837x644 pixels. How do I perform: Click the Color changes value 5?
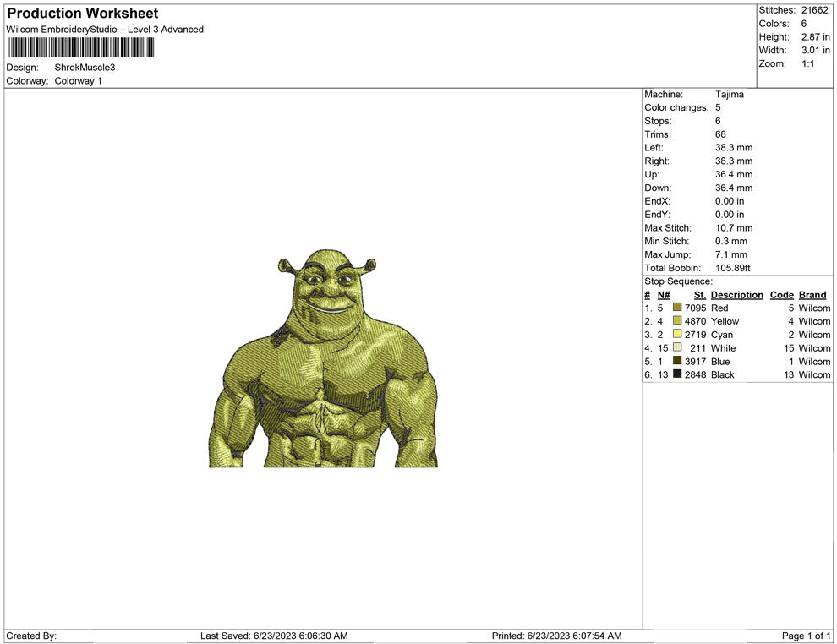tap(718, 107)
